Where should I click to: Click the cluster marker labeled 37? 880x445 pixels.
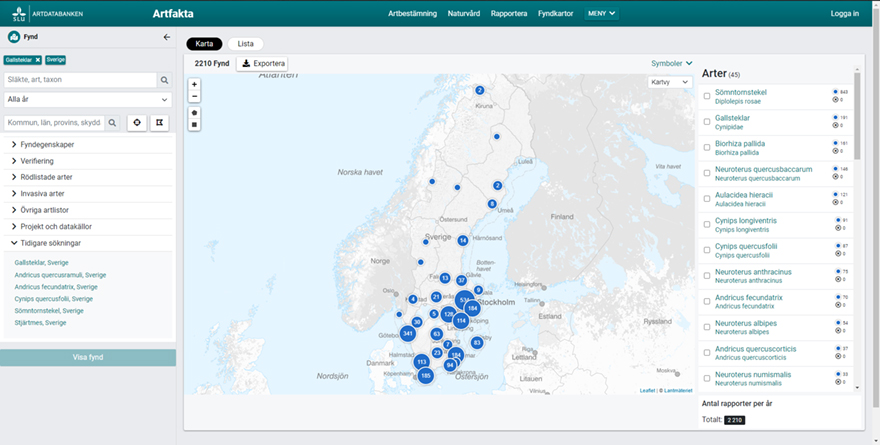click(x=461, y=280)
